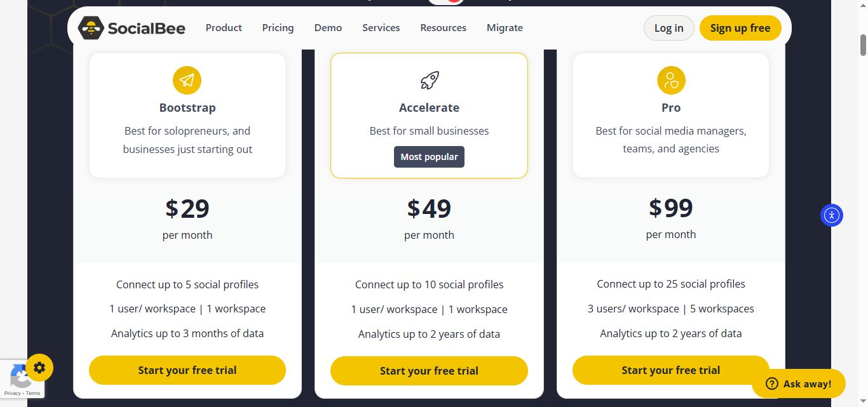
Task: Open the Terms link
Action: (x=32, y=392)
